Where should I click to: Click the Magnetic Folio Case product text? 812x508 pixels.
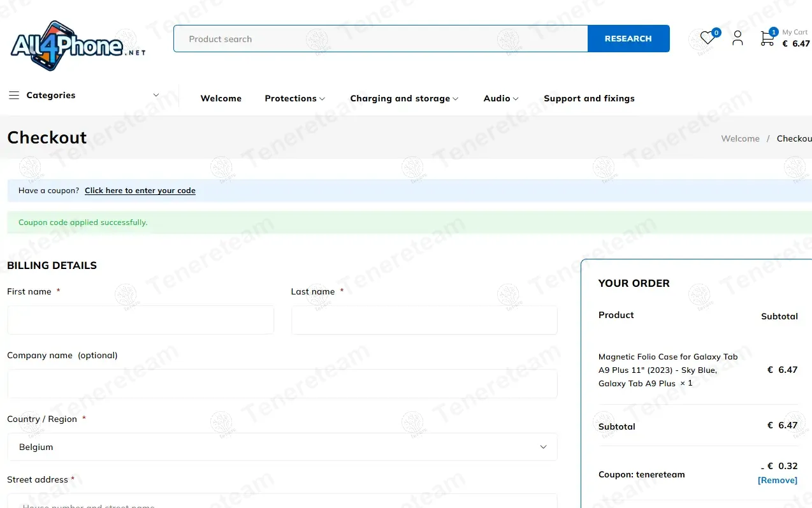(x=668, y=370)
